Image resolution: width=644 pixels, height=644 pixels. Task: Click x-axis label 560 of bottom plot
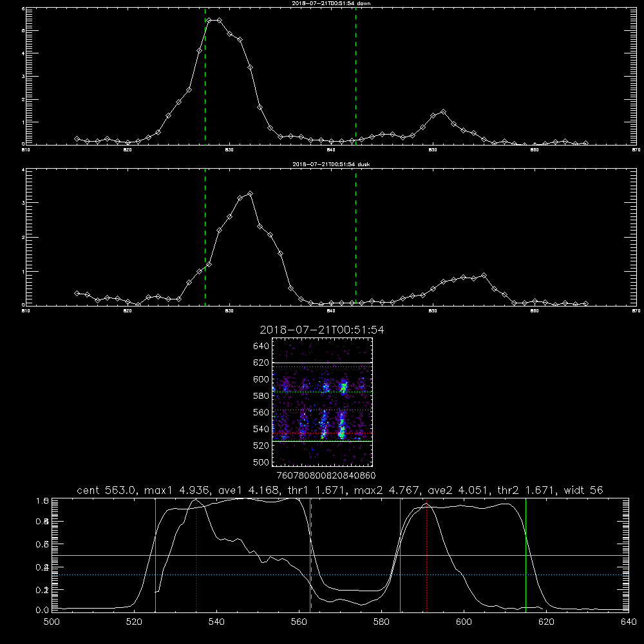click(299, 622)
